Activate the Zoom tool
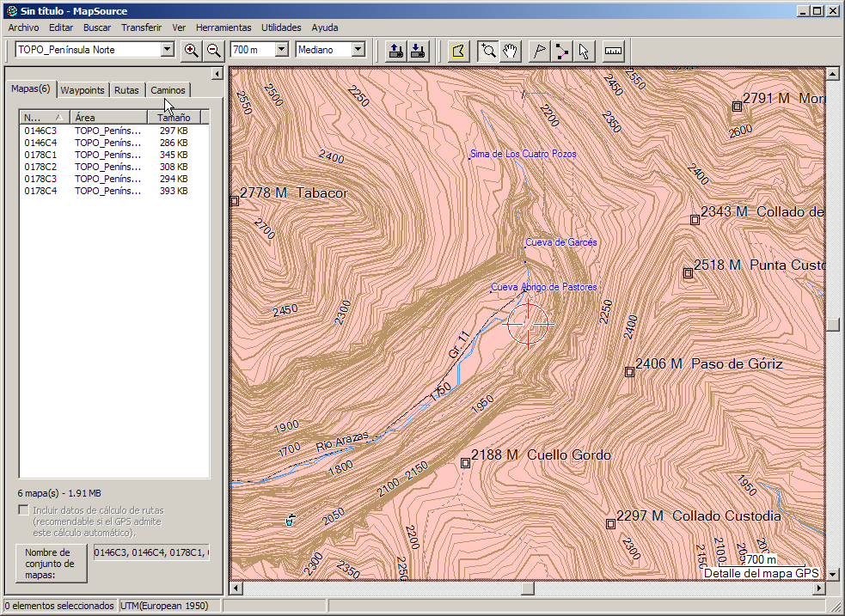 488,52
